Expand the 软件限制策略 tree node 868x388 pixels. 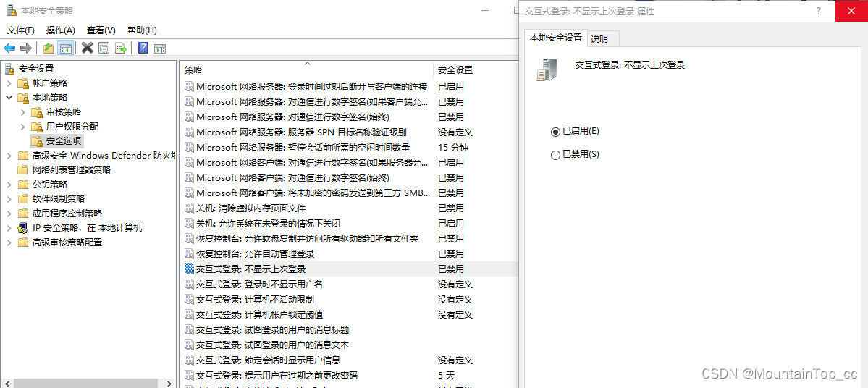pos(9,198)
